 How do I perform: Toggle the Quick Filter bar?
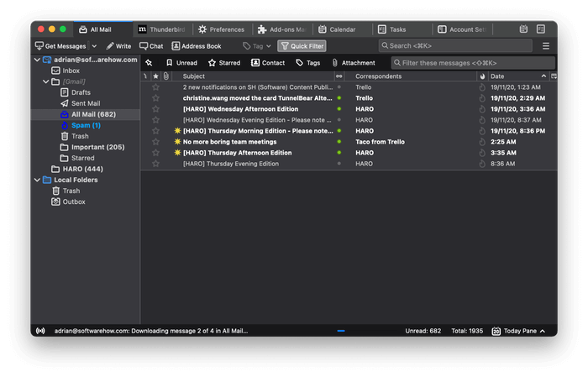pos(302,45)
